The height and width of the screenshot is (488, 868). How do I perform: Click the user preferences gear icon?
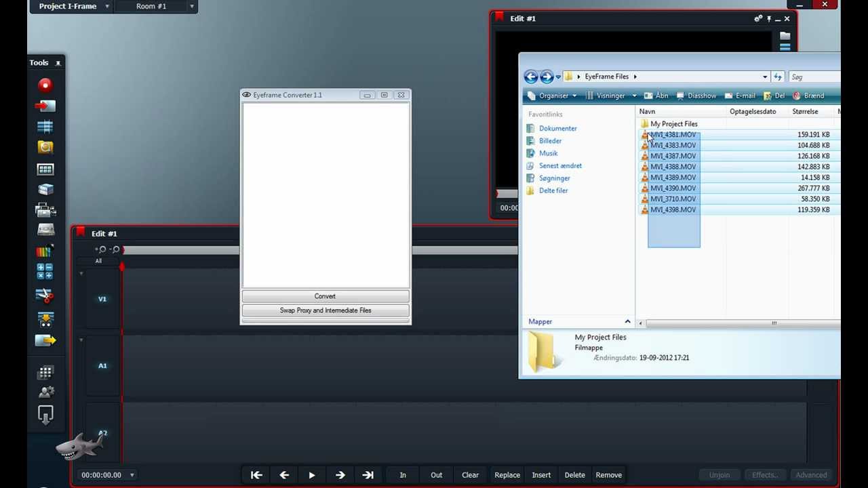pos(46,392)
